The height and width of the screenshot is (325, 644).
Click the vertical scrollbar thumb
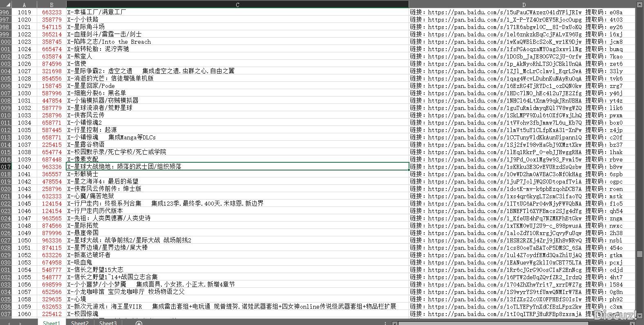640,254
